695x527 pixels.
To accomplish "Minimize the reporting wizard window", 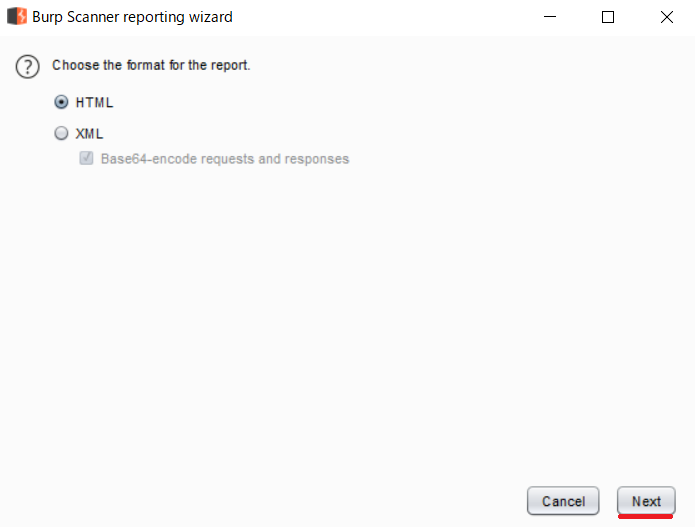I will (x=550, y=17).
